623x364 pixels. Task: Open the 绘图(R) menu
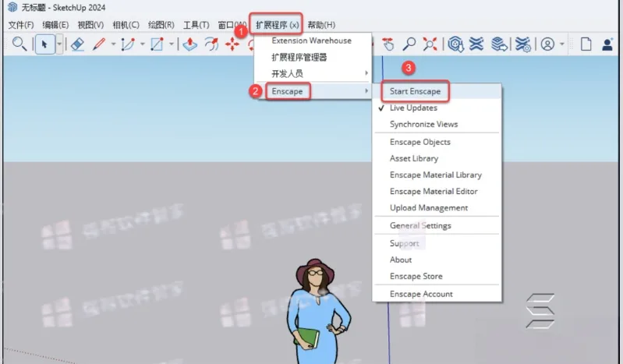tap(161, 25)
